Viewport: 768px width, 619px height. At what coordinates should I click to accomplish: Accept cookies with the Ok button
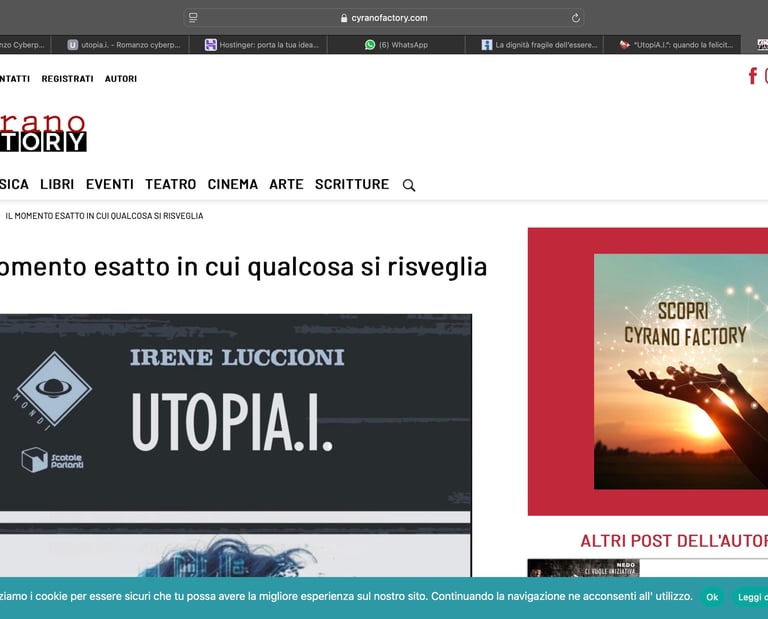712,597
